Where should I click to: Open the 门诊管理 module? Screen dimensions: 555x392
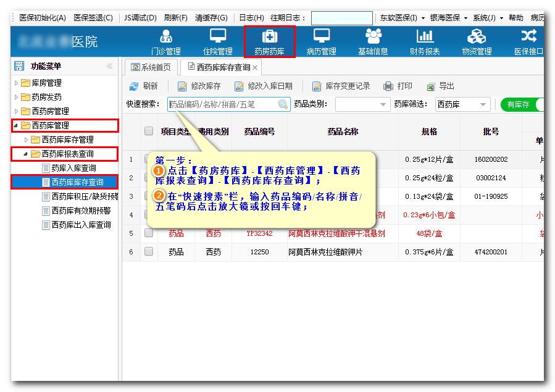165,42
